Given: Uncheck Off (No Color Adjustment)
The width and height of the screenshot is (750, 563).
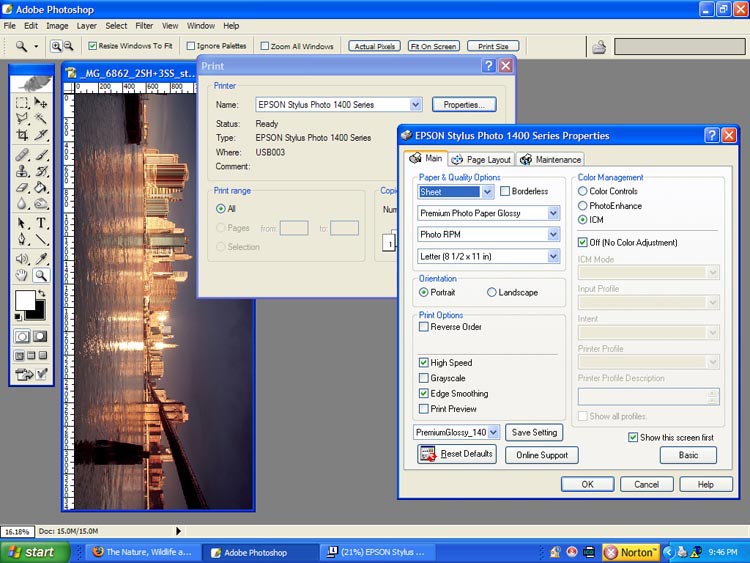Looking at the screenshot, I should pyautogui.click(x=583, y=243).
